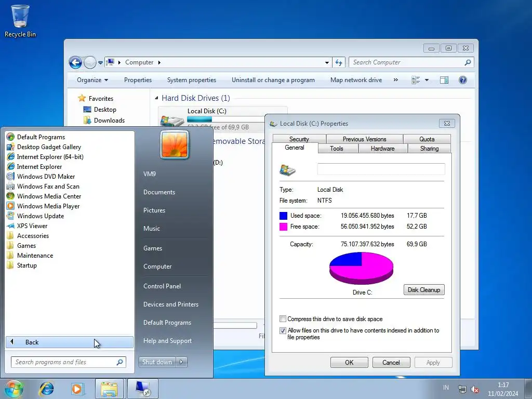The image size is (532, 399).
Task: Focus the Search programs and files box
Action: click(x=68, y=362)
